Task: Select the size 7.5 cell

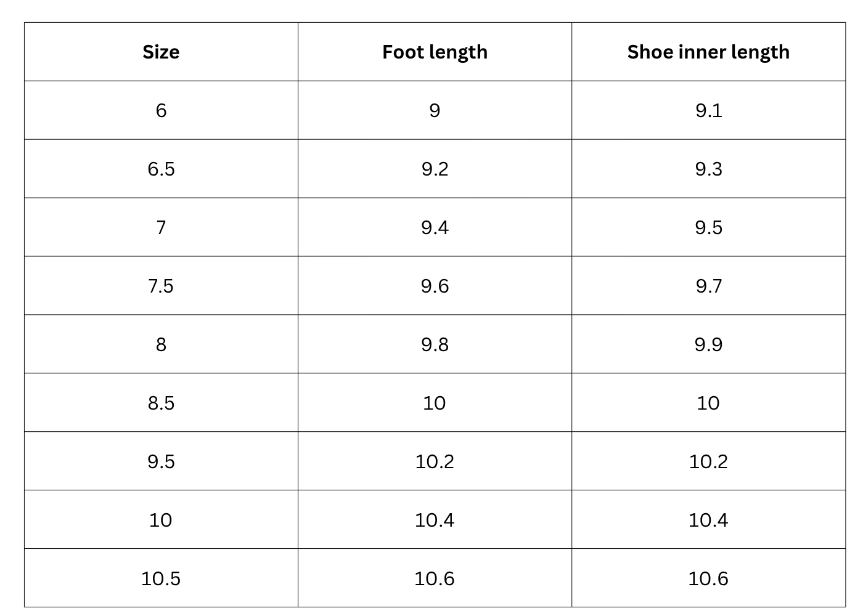Action: [161, 286]
